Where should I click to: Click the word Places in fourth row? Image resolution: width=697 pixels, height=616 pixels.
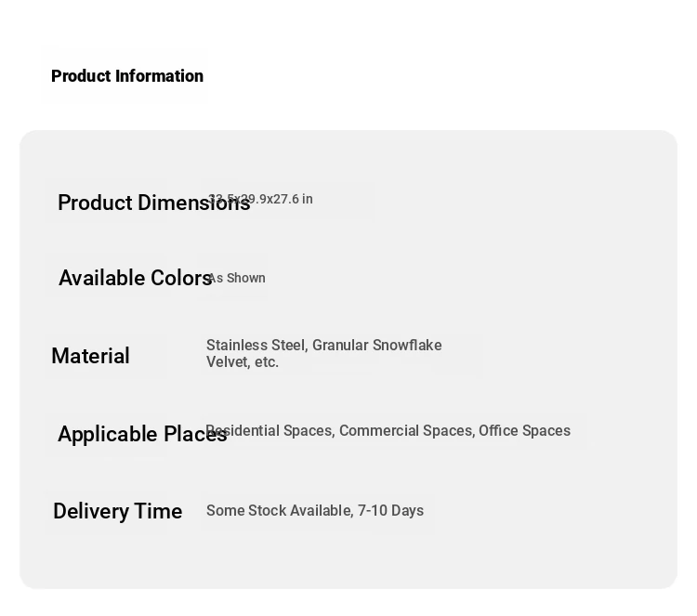[195, 434]
